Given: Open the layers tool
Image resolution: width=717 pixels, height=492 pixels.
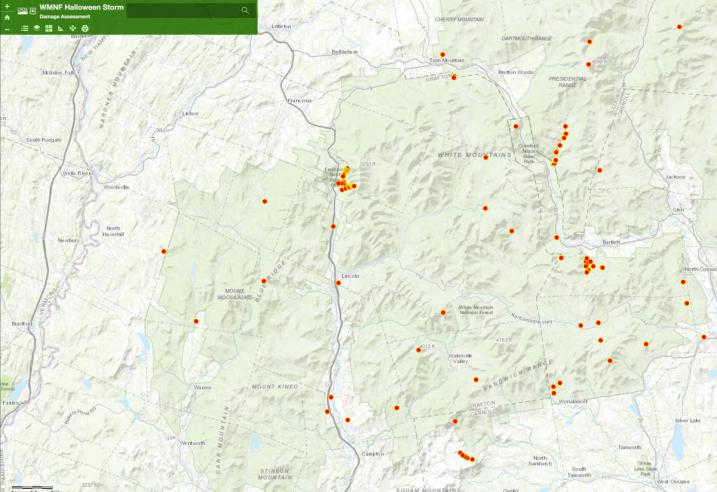Looking at the screenshot, I should point(37,28).
